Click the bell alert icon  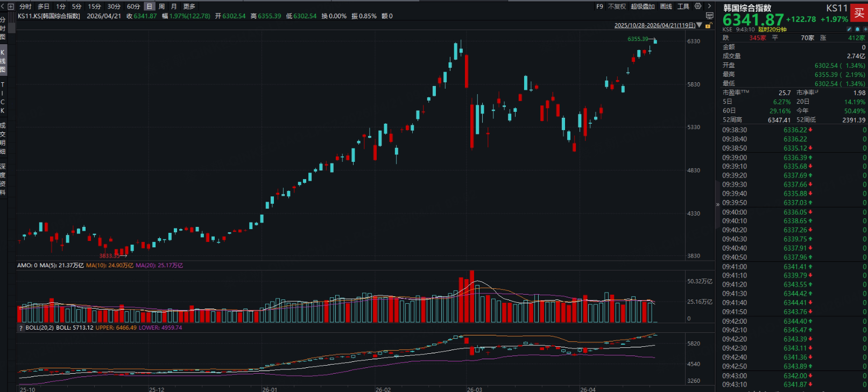(x=857, y=29)
